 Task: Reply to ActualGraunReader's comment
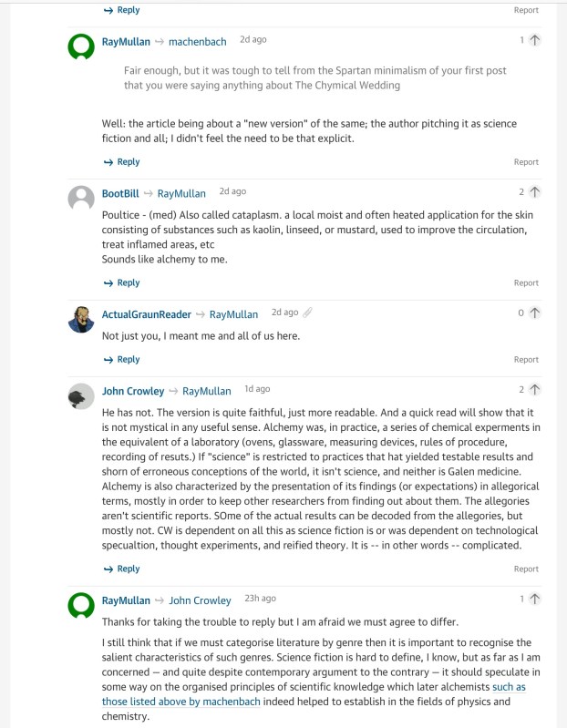pos(121,359)
